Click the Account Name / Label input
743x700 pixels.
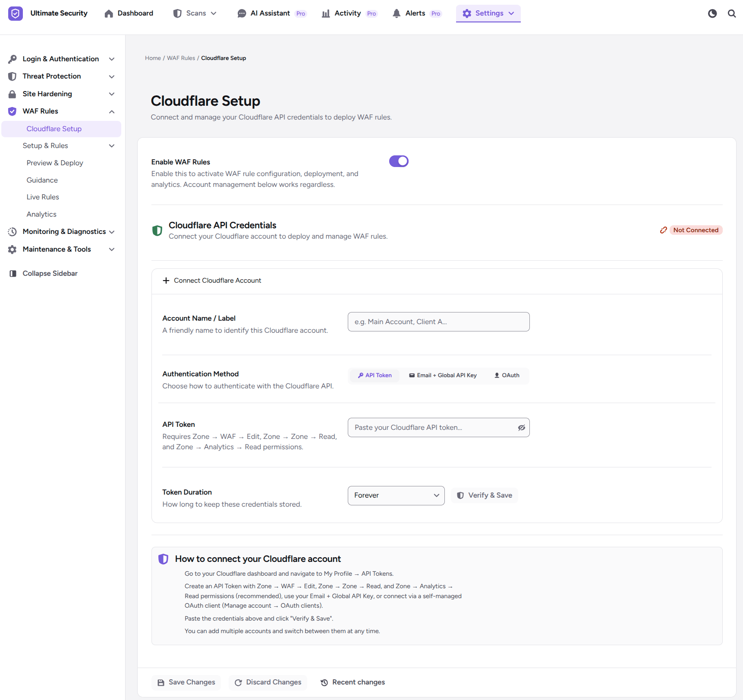pos(439,322)
